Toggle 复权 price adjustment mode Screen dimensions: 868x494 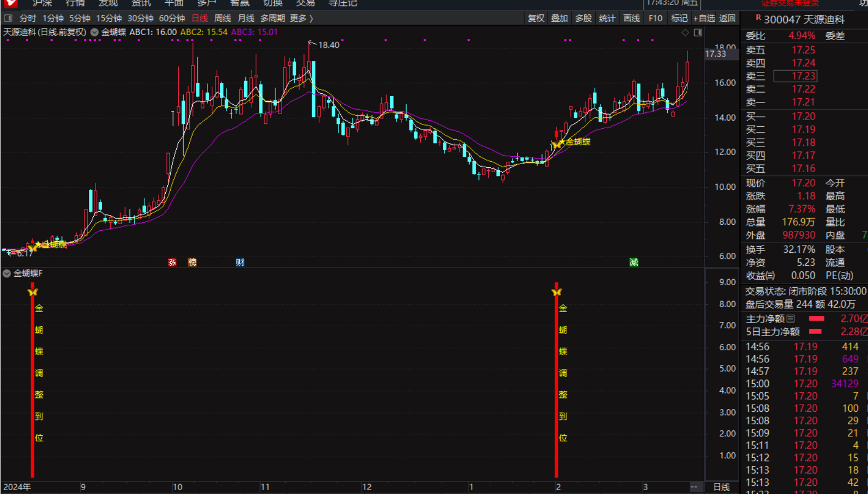point(536,18)
